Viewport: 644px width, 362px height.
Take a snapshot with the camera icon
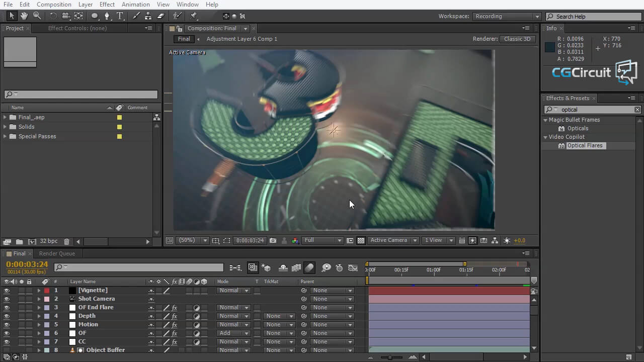273,240
